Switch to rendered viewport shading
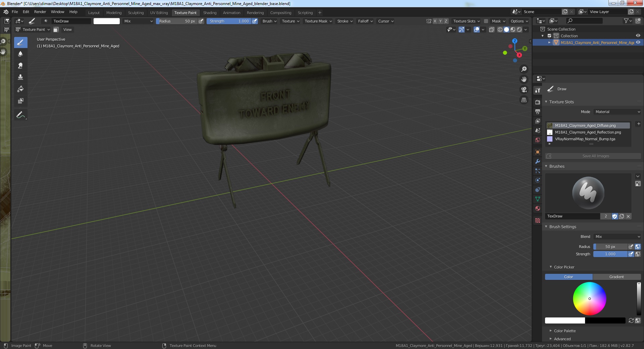Viewport: 644px width, 349px height. click(519, 30)
